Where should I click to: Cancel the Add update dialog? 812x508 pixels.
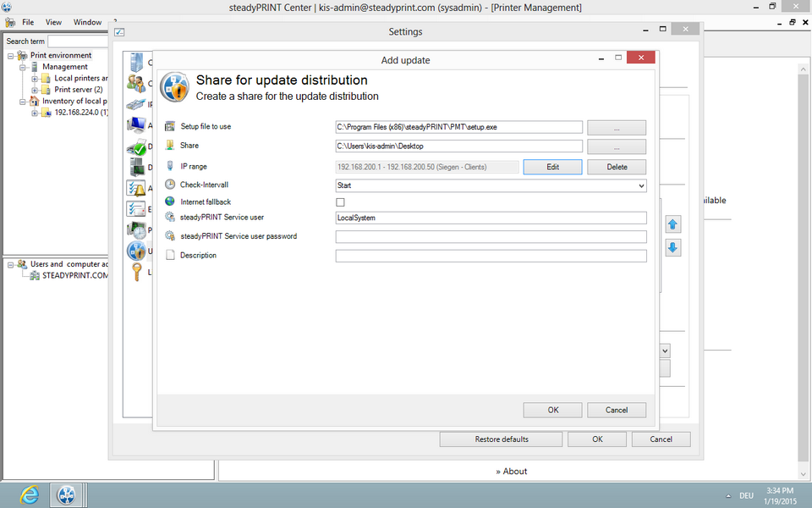coord(617,410)
